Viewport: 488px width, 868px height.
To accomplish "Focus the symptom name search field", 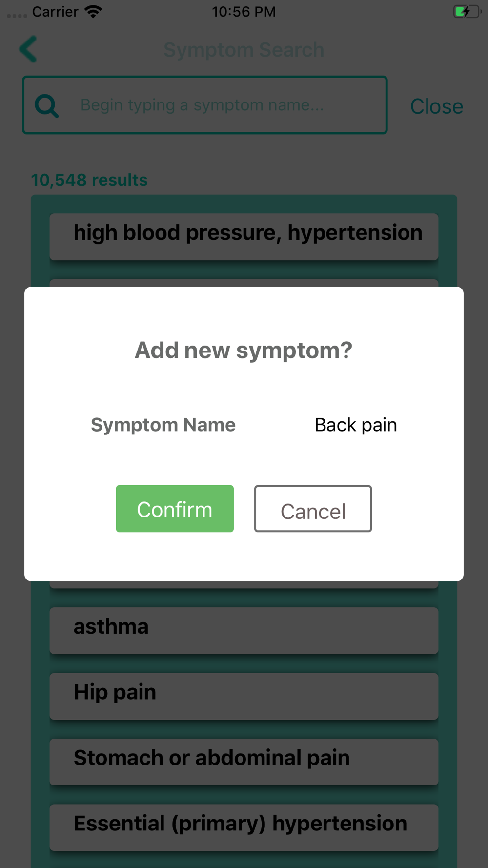I will click(205, 105).
